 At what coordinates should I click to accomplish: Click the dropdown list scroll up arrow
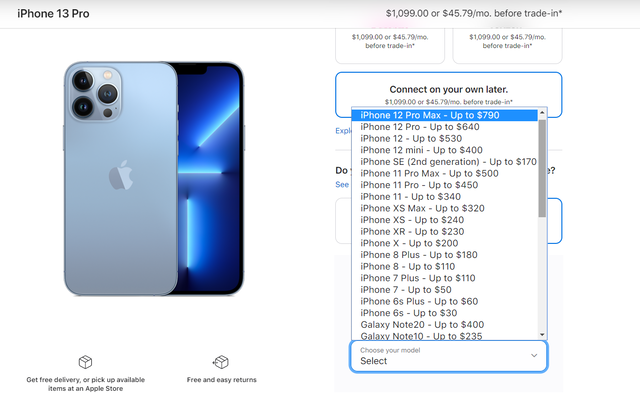click(542, 113)
